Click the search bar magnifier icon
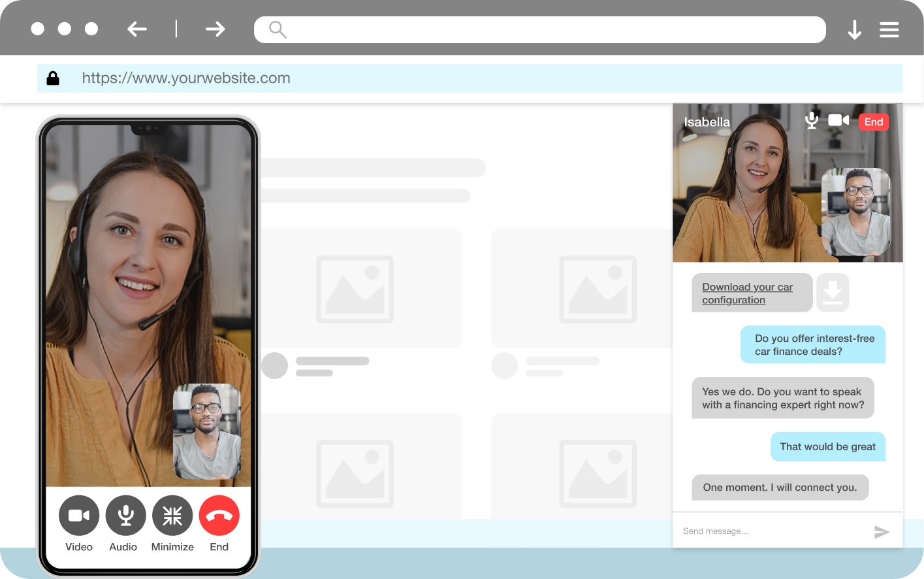 pyautogui.click(x=278, y=29)
